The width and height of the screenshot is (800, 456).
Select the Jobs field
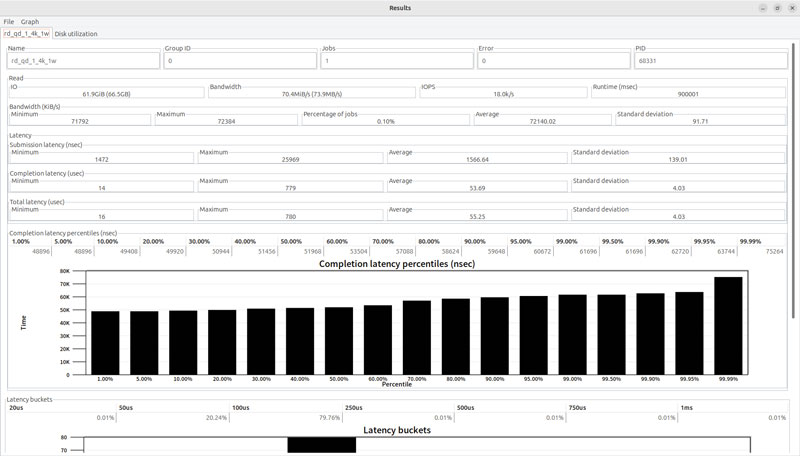(397, 61)
